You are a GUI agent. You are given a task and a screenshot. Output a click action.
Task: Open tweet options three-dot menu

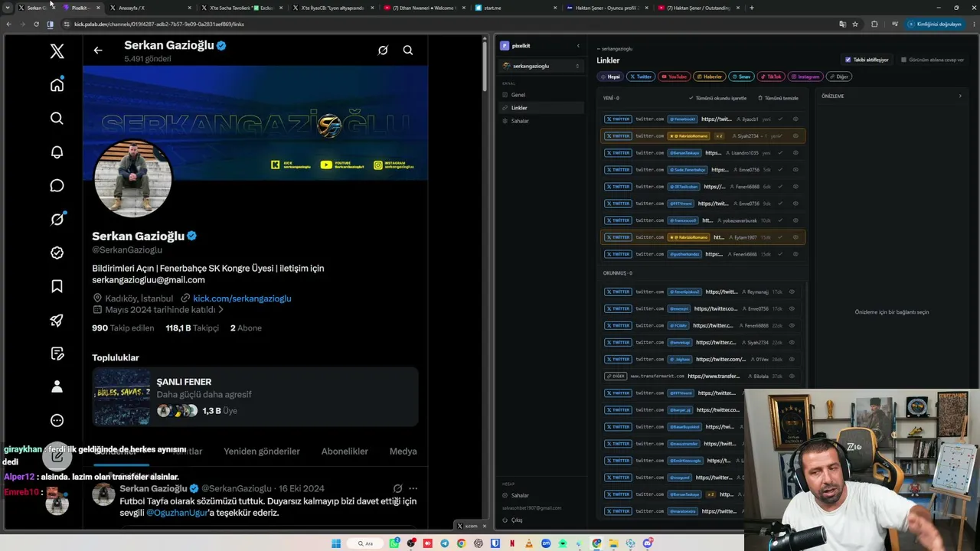pos(413,488)
